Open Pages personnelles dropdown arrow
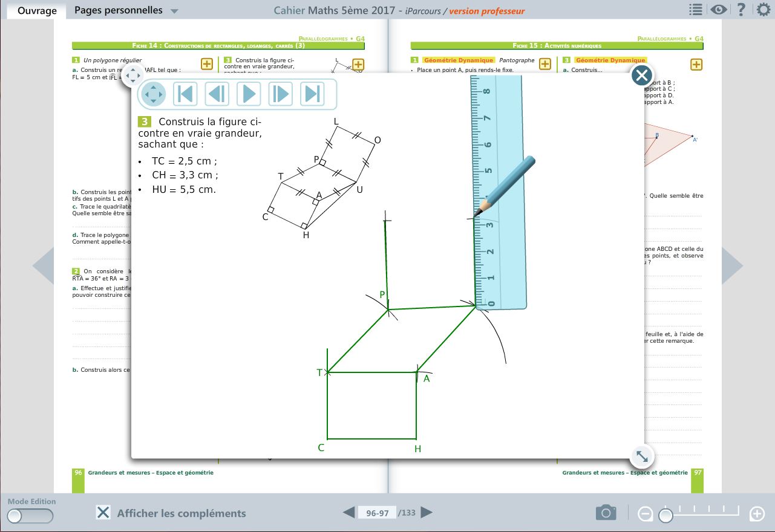Screen dimensions: 775x532 (174, 11)
